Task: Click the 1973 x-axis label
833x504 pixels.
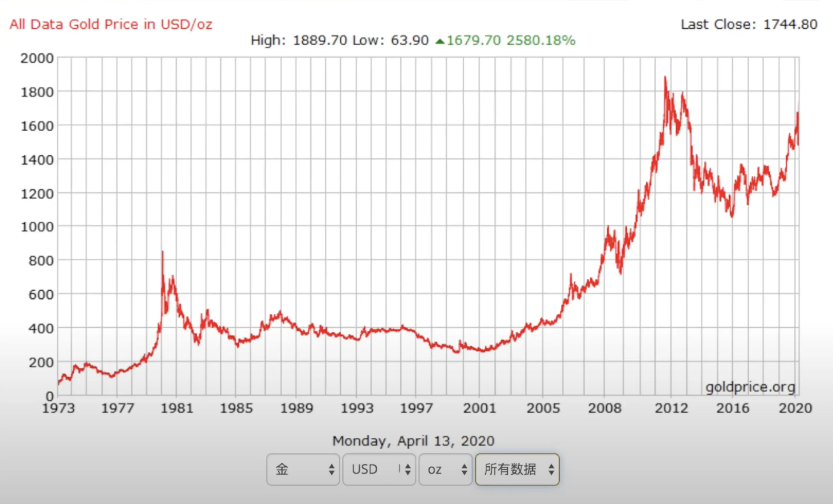Action: (x=58, y=409)
